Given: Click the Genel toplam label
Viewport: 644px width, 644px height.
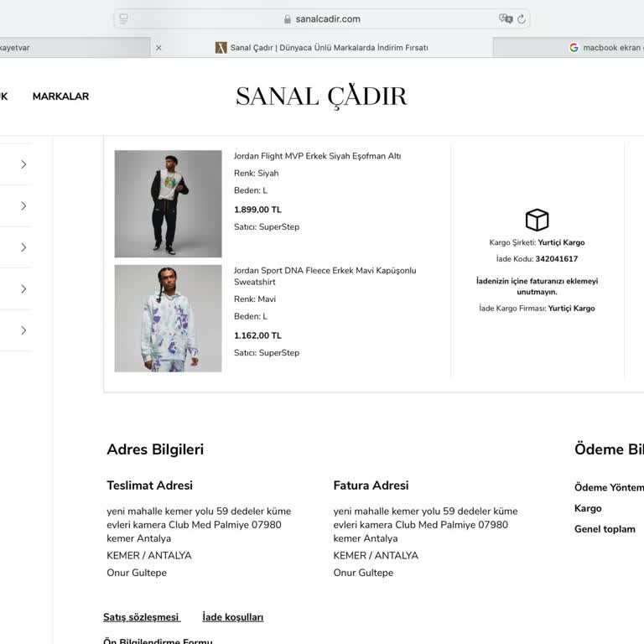Looking at the screenshot, I should [605, 529].
